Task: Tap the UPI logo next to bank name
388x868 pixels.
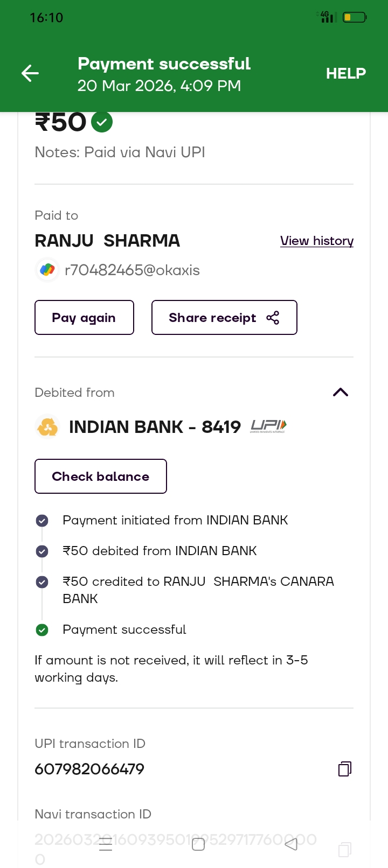Action: pyautogui.click(x=268, y=426)
